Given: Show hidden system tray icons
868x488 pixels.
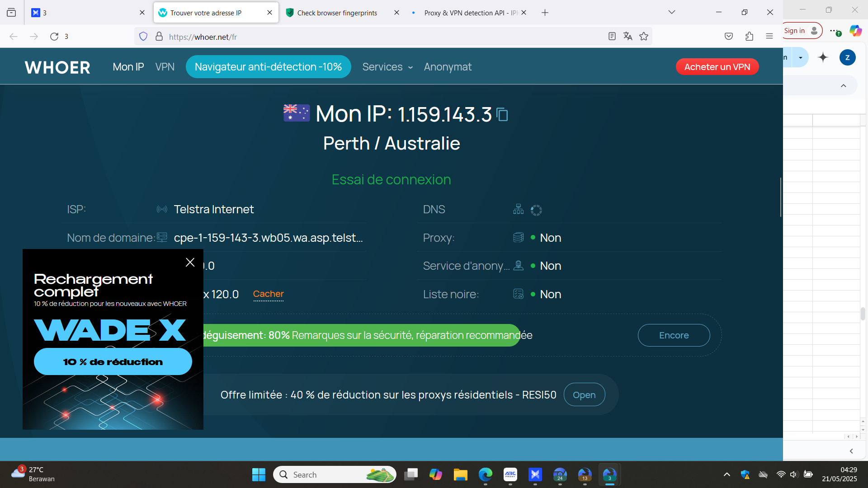Looking at the screenshot, I should (x=727, y=475).
